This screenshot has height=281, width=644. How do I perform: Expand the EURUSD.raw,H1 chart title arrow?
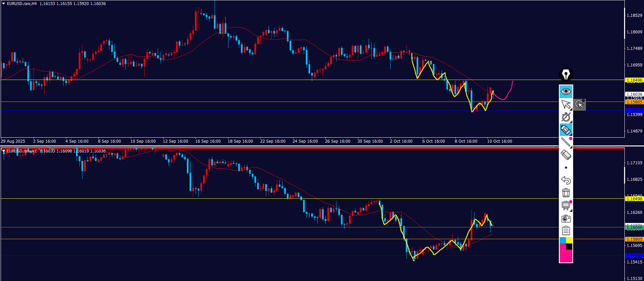[3, 151]
